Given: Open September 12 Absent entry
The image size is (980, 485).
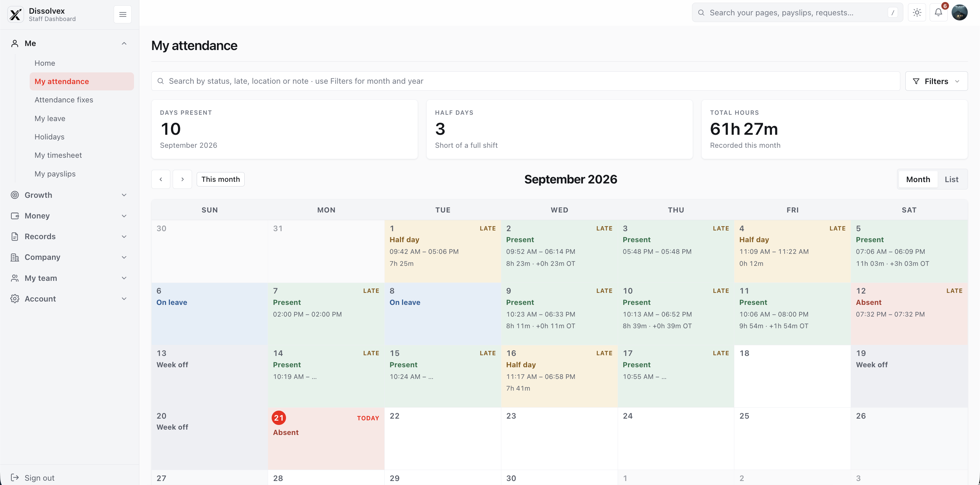Looking at the screenshot, I should pos(909,314).
